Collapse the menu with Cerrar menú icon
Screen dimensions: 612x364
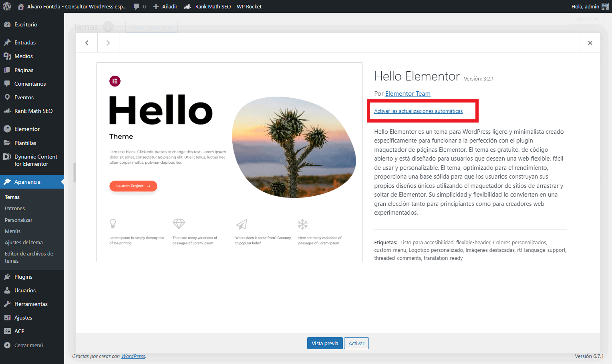7,345
